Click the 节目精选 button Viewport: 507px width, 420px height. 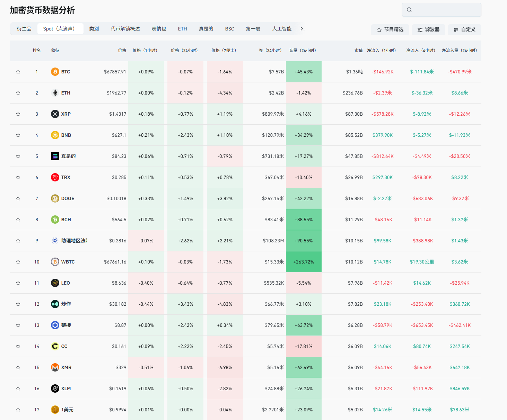tap(390, 30)
